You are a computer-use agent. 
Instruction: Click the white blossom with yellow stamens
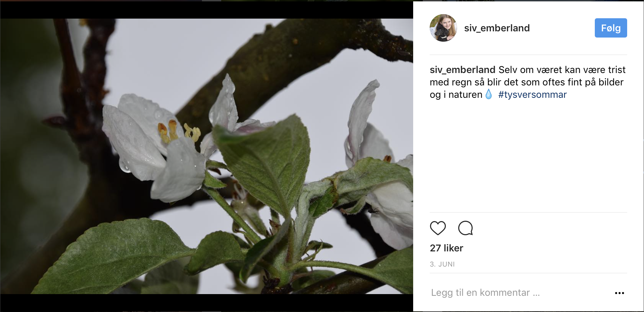[x=155, y=145]
